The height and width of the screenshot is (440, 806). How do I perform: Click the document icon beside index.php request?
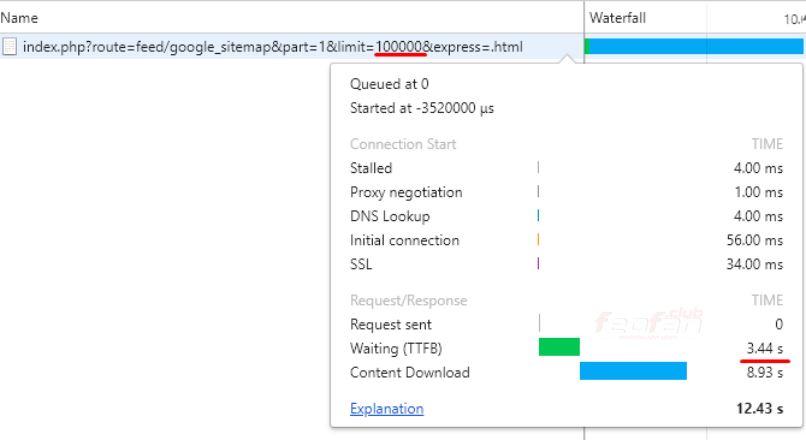point(10,47)
